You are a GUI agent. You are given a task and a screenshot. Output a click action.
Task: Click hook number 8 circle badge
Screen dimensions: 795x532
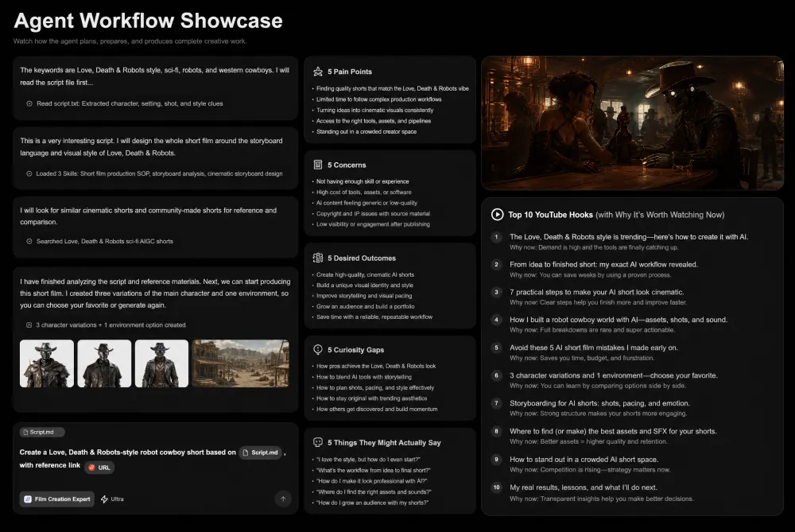496,431
